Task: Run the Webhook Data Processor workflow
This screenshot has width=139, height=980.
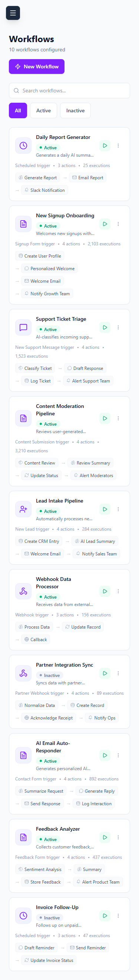Action: coord(105,592)
